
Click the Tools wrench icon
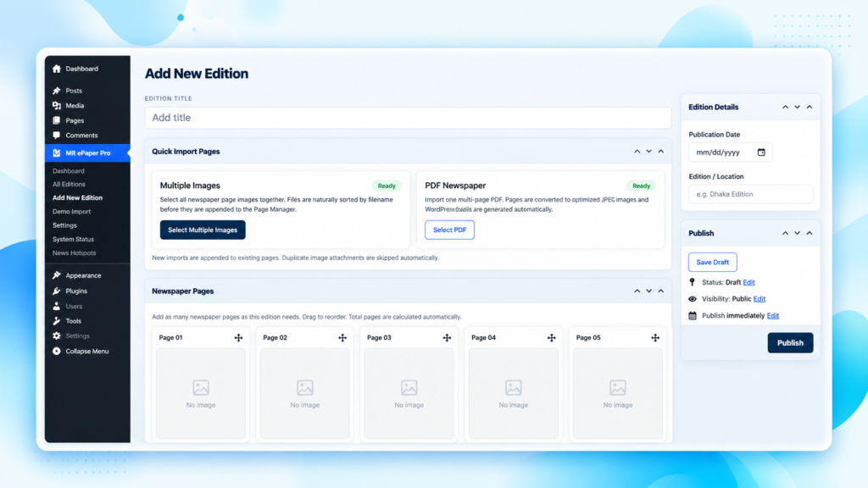tap(57, 321)
